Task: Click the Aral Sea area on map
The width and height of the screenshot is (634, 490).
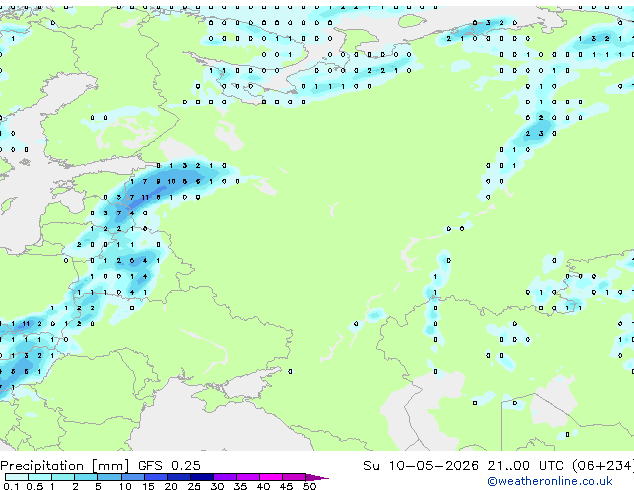Action: coord(553,404)
